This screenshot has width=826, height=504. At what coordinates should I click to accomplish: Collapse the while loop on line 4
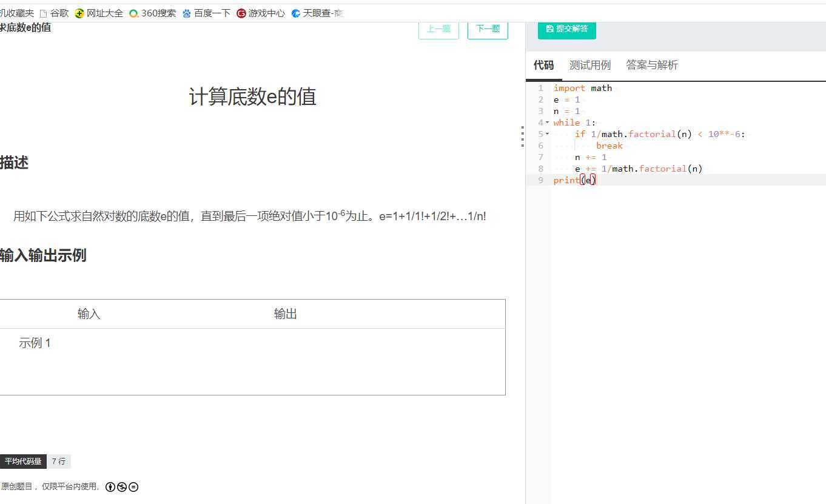(x=547, y=123)
